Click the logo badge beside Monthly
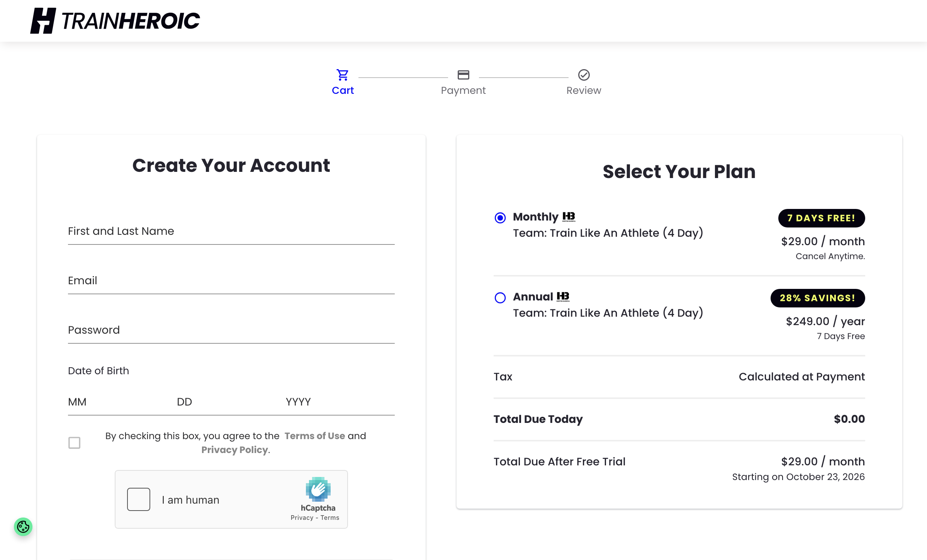The image size is (927, 560). click(x=569, y=217)
